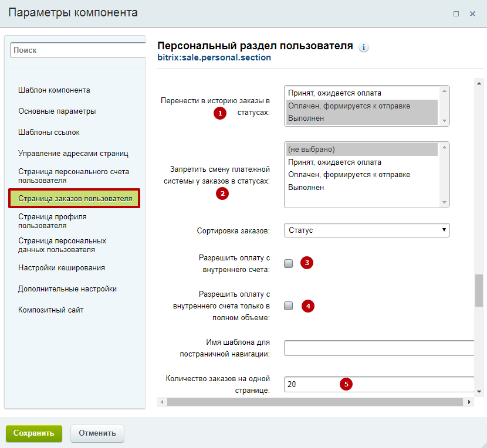Click the down arrow of payment system status list
The width and height of the screenshot is (487, 448).
pyautogui.click(x=444, y=202)
